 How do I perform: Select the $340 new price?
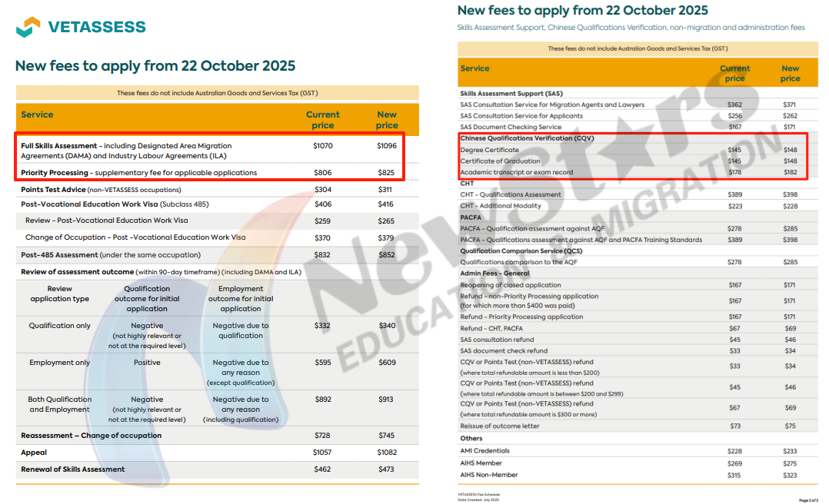[387, 326]
